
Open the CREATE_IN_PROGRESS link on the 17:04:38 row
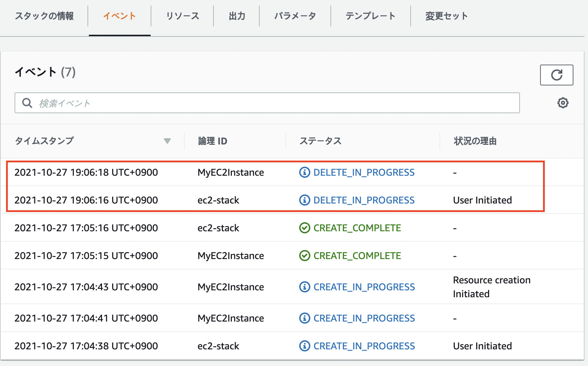pyautogui.click(x=364, y=346)
